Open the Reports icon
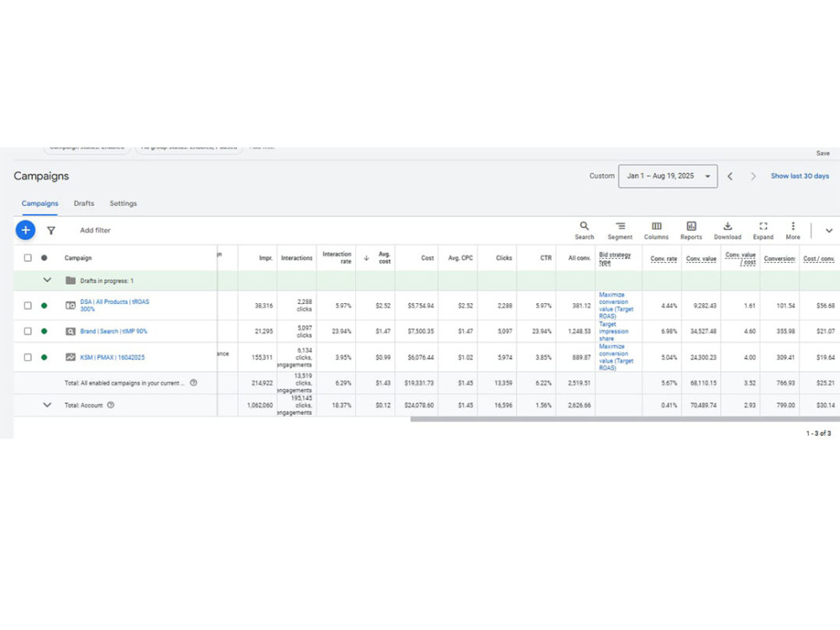Screen dimensions: 840x630 coord(691,230)
